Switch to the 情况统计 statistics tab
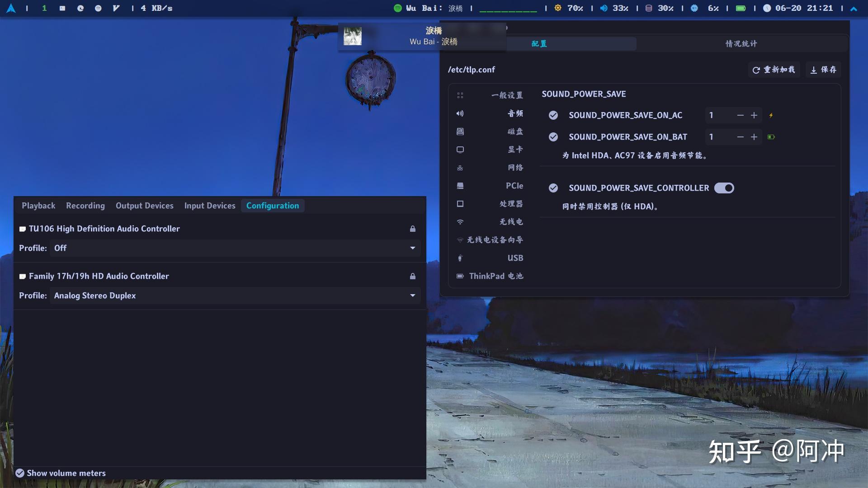868x488 pixels. pyautogui.click(x=740, y=43)
